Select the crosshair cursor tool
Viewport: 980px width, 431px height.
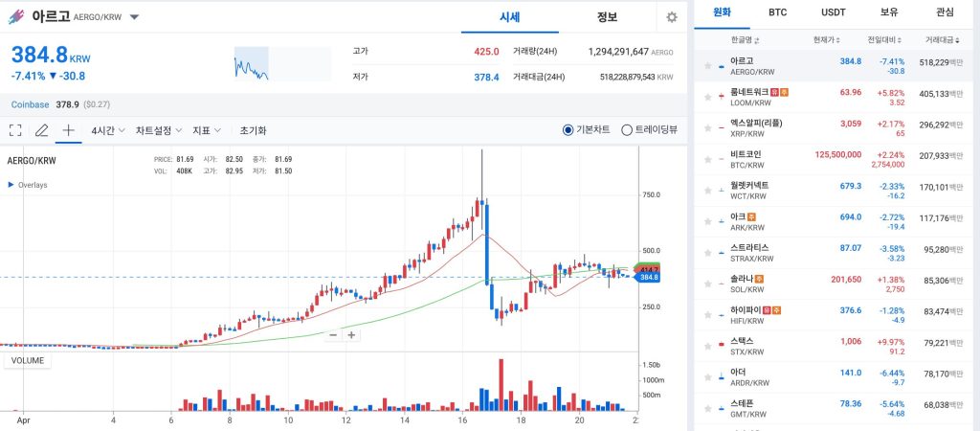[x=69, y=130]
